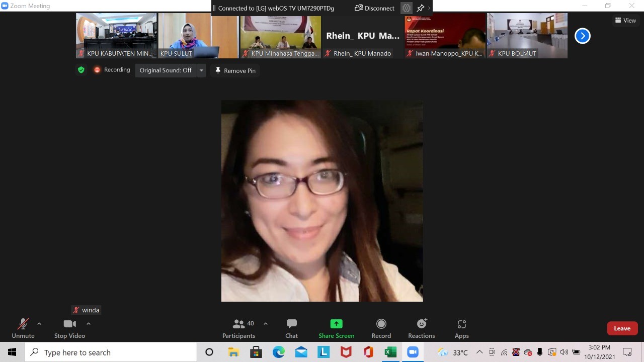Show next participants with the blue arrow
The height and width of the screenshot is (362, 644).
(582, 36)
